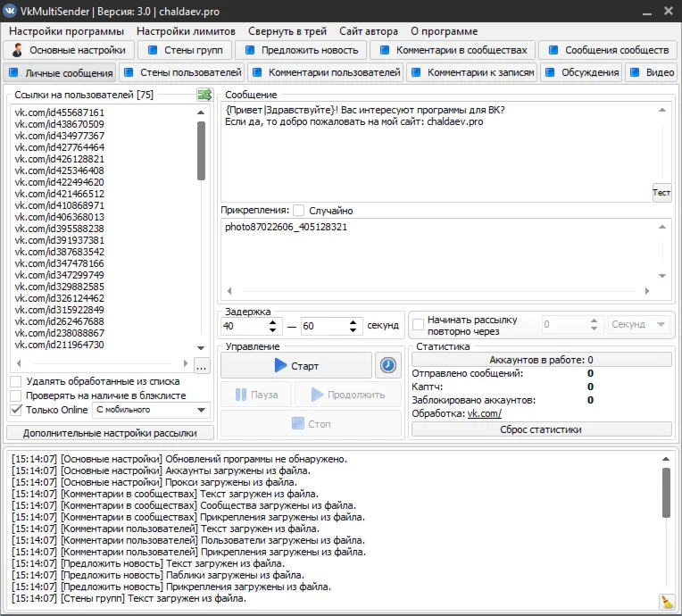The image size is (682, 616).
Task: Enable 'Удалять обработанные из списка' checkbox
Action: click(16, 382)
